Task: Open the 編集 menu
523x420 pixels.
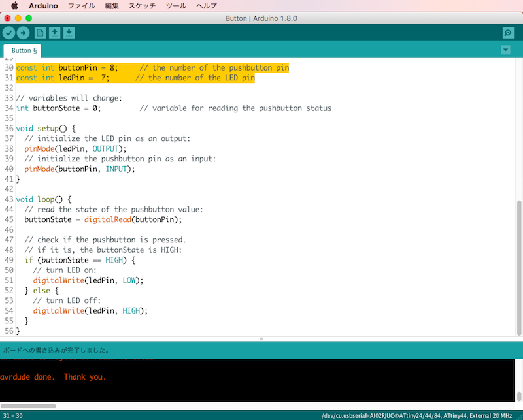Action: pos(112,6)
